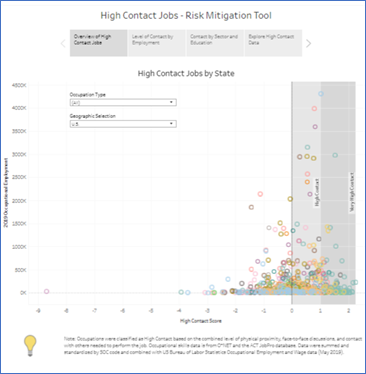The height and width of the screenshot is (374, 366).
Task: Select the pink outlier point near score -9
Action: (x=47, y=291)
